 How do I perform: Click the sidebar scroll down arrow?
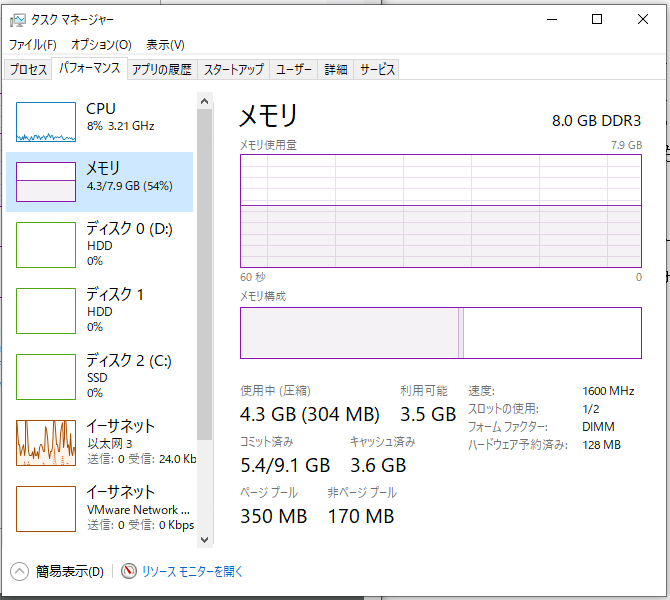pyautogui.click(x=204, y=539)
